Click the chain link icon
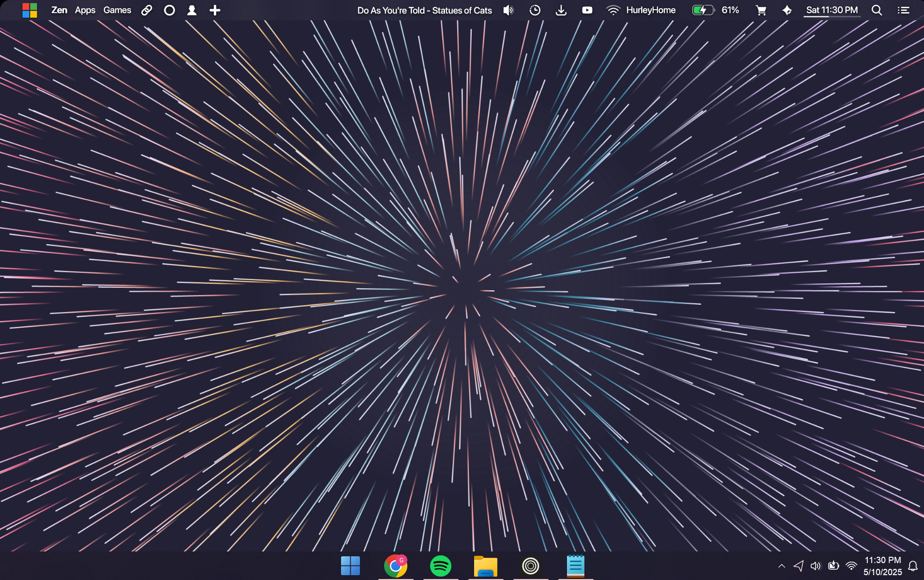The width and height of the screenshot is (924, 580). pos(147,10)
